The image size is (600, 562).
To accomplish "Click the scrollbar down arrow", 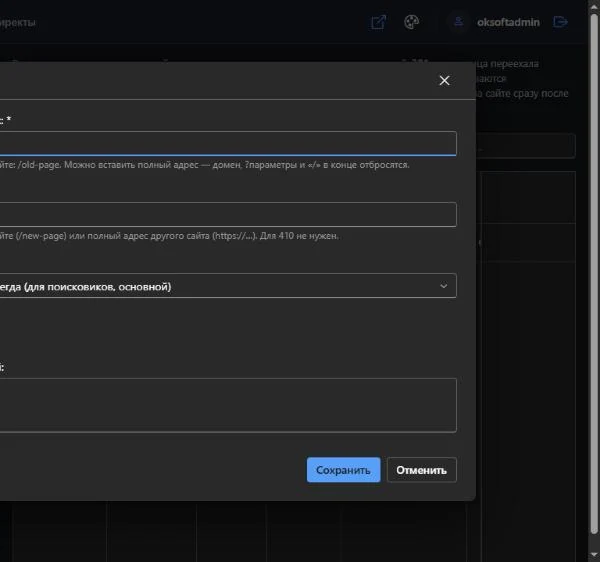I will click(x=594, y=554).
